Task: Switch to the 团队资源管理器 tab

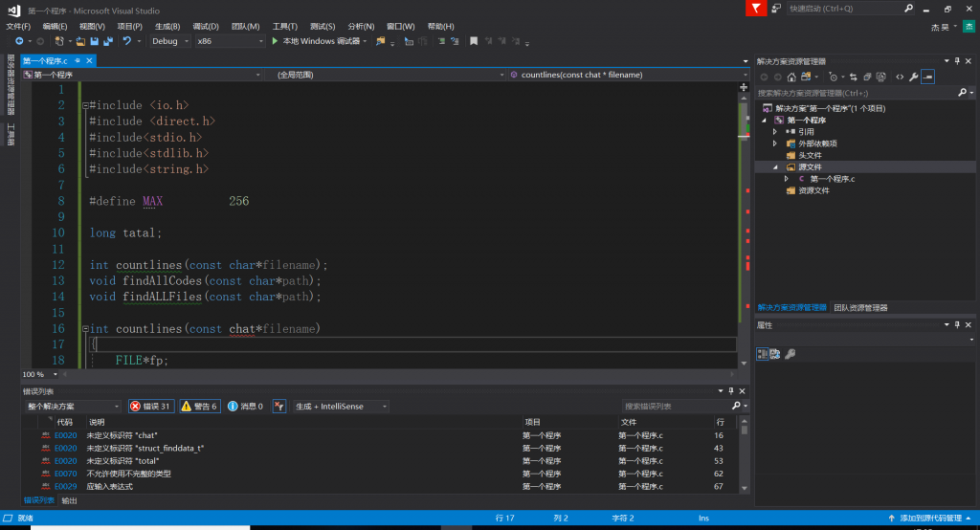Action: [860, 307]
